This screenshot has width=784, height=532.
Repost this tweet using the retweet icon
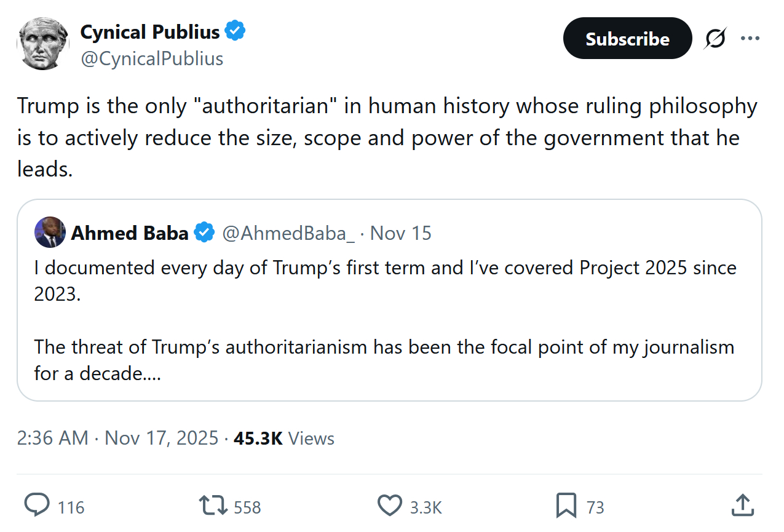tap(213, 506)
